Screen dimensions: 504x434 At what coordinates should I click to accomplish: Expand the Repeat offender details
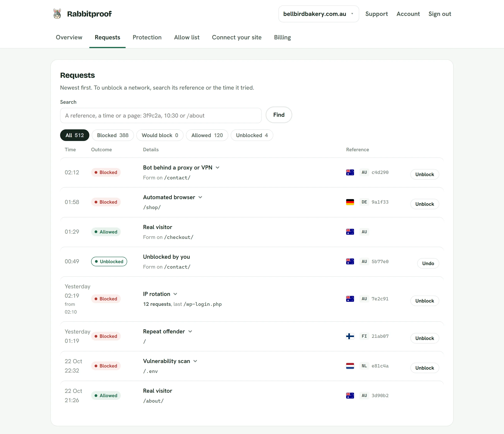[x=190, y=332]
